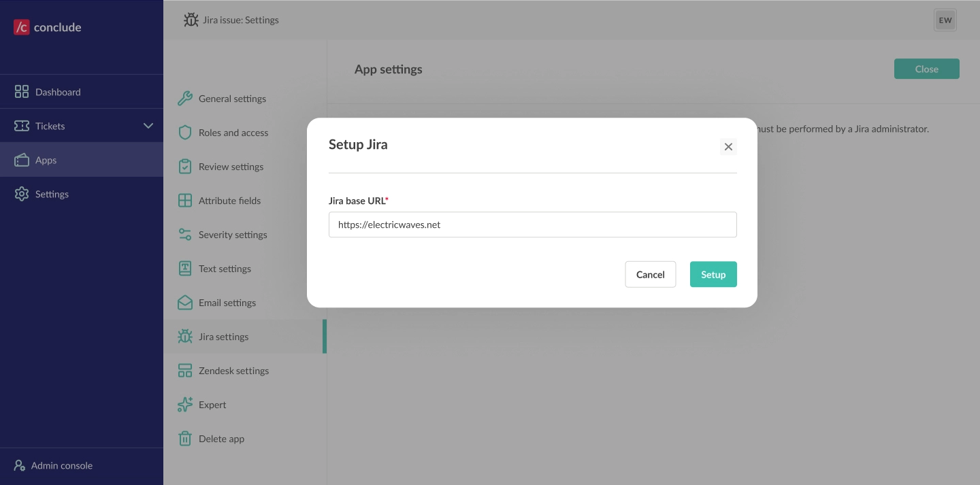The height and width of the screenshot is (485, 980).
Task: Open the EW user avatar
Action: 945,20
